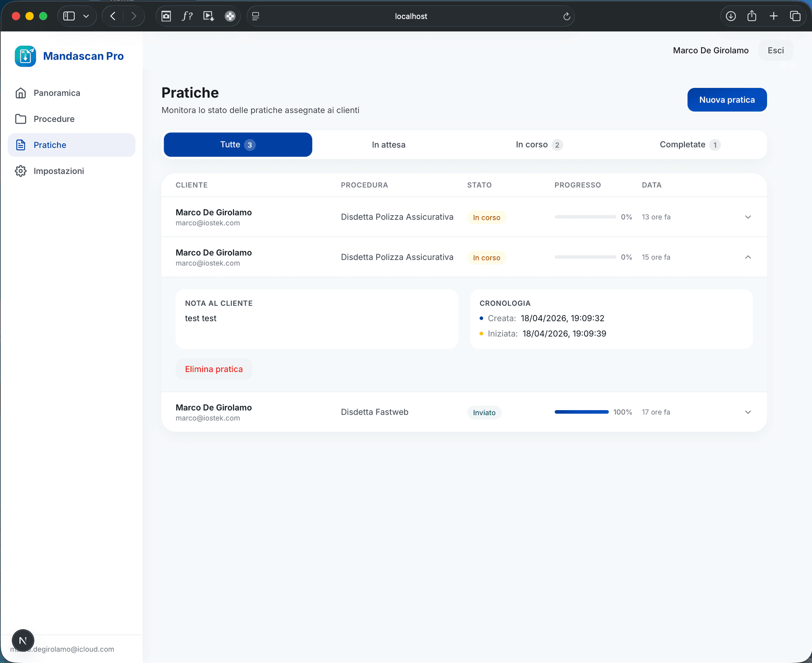Click the Pratiche document icon in sidebar
The image size is (812, 663).
click(22, 145)
